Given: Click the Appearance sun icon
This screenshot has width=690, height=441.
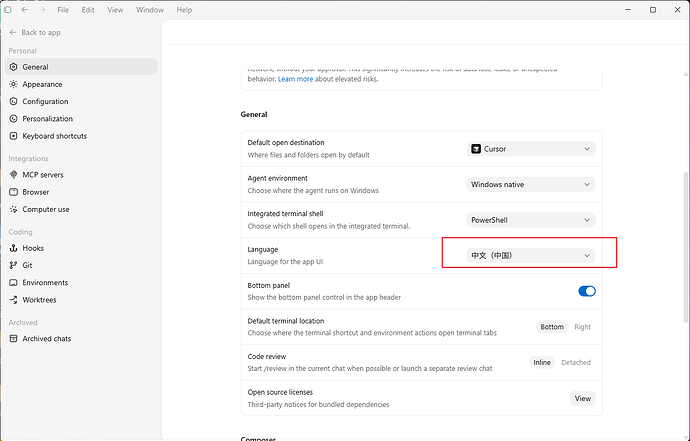Looking at the screenshot, I should click(x=14, y=84).
